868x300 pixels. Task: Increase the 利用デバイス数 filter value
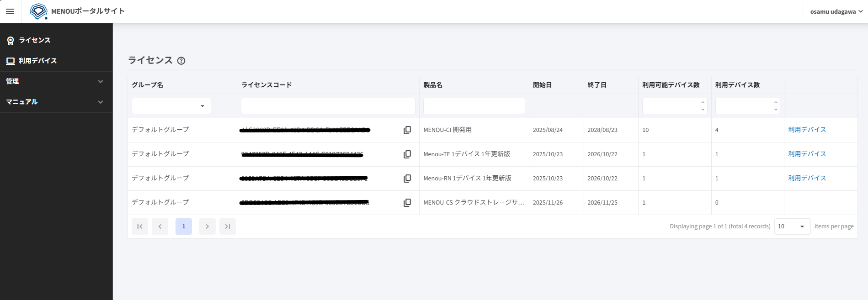click(x=776, y=102)
